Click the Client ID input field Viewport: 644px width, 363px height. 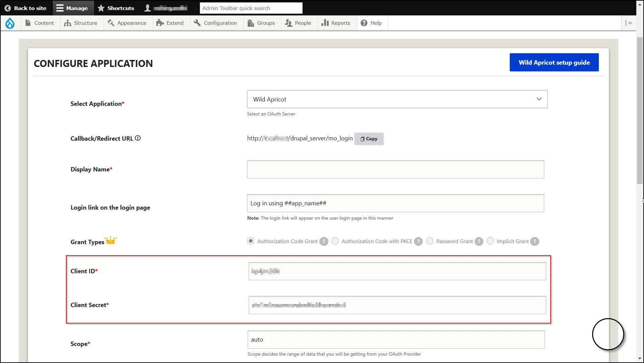(x=397, y=271)
